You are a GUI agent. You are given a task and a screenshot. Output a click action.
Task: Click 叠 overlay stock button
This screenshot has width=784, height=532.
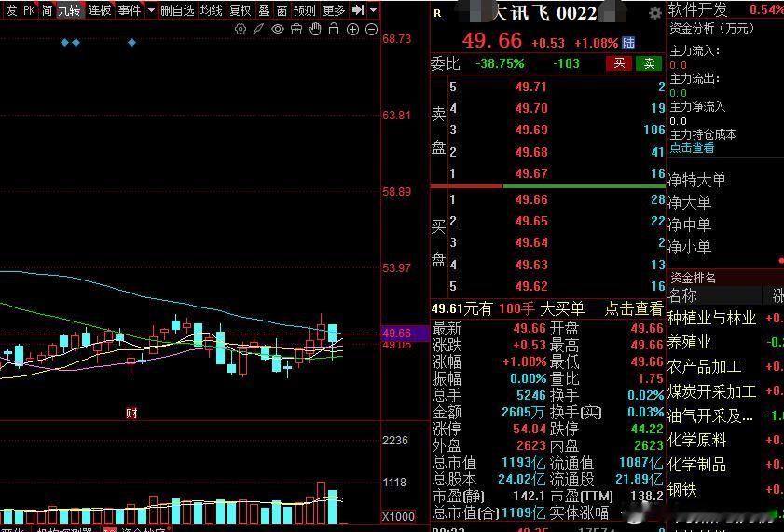264,10
